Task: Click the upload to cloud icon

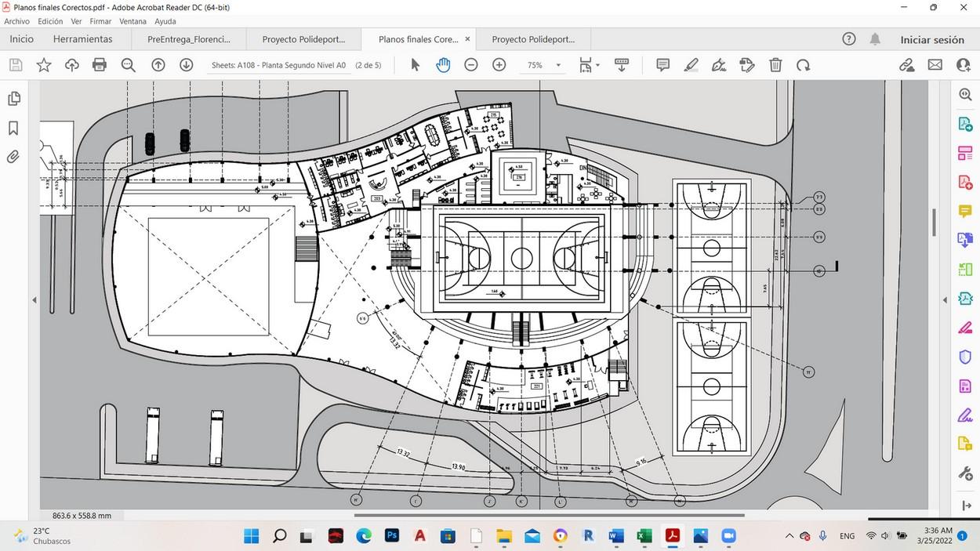Action: 71,65
